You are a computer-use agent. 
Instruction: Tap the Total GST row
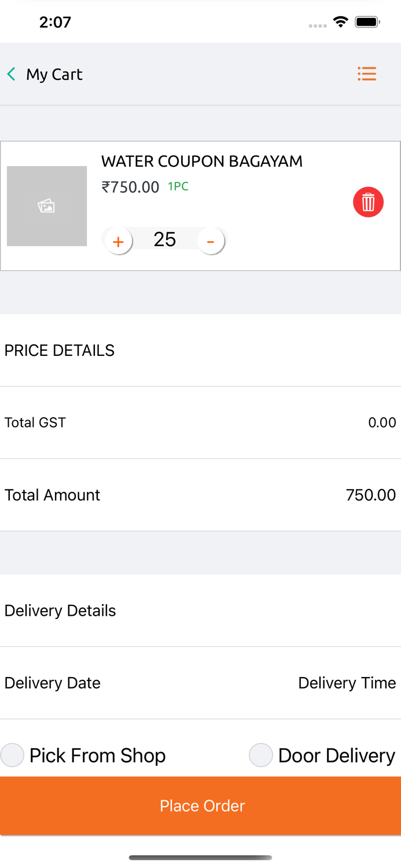[x=200, y=422]
